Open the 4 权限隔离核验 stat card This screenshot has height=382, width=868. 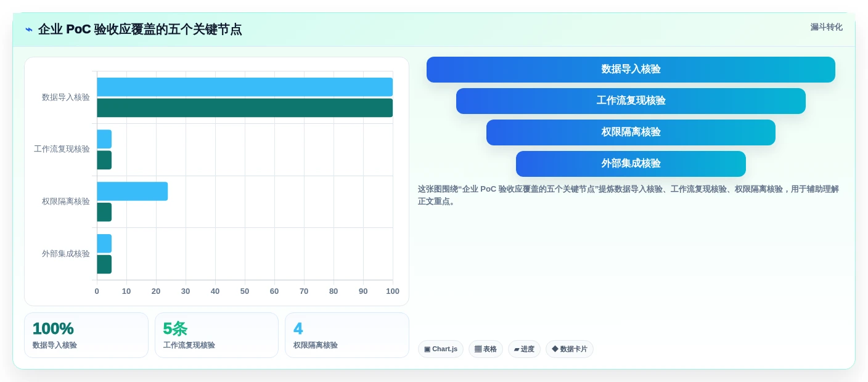(347, 335)
